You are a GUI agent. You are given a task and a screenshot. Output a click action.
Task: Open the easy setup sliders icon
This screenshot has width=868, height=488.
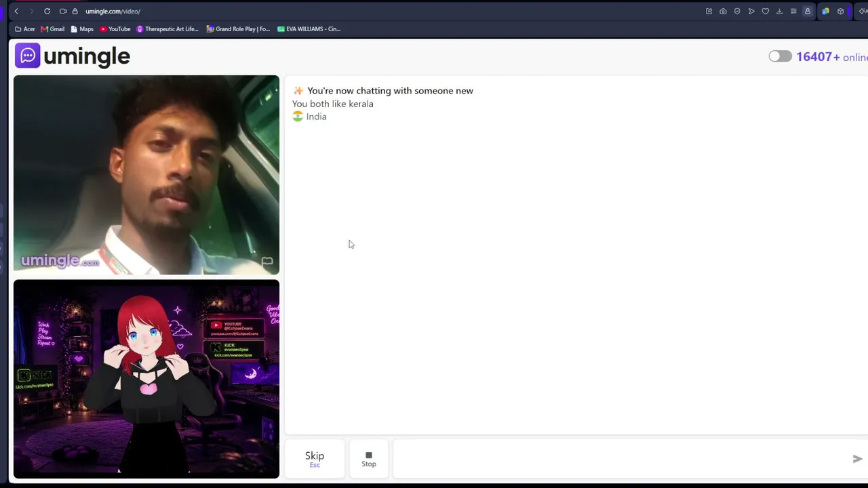point(793,11)
